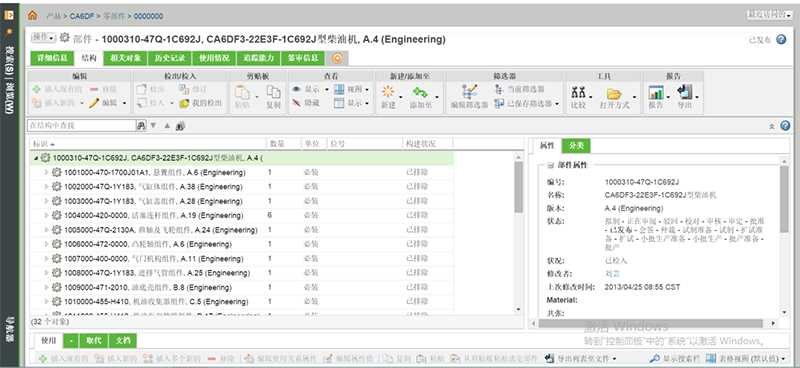Collapse the 部件属性 section
Viewport: 800px width, 368px height.
(x=550, y=165)
